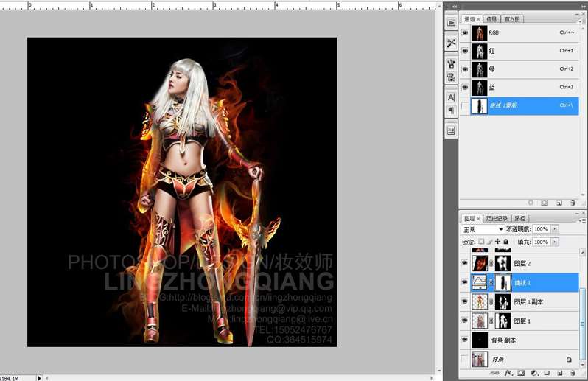
Task: Hide the 背景 副本 layer
Action: [465, 340]
